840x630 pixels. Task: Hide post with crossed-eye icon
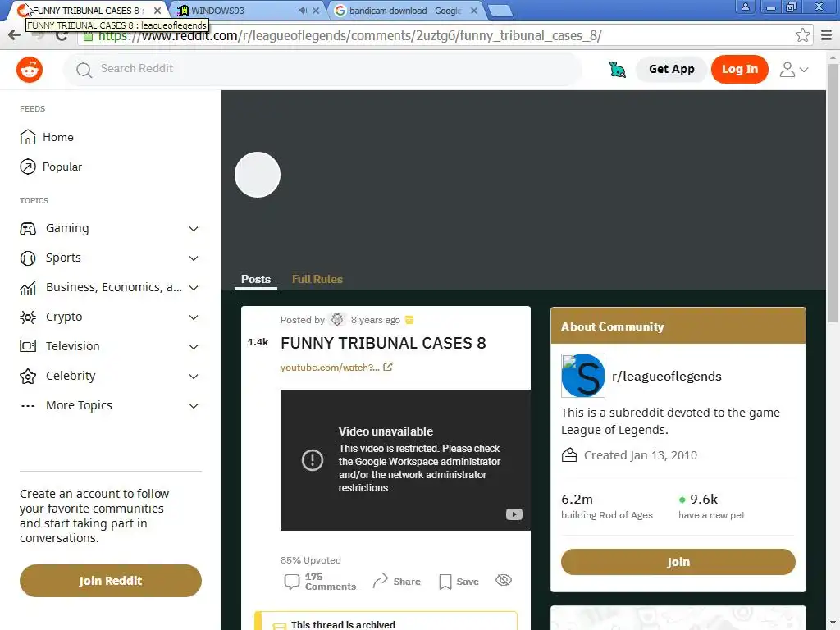pyautogui.click(x=504, y=580)
